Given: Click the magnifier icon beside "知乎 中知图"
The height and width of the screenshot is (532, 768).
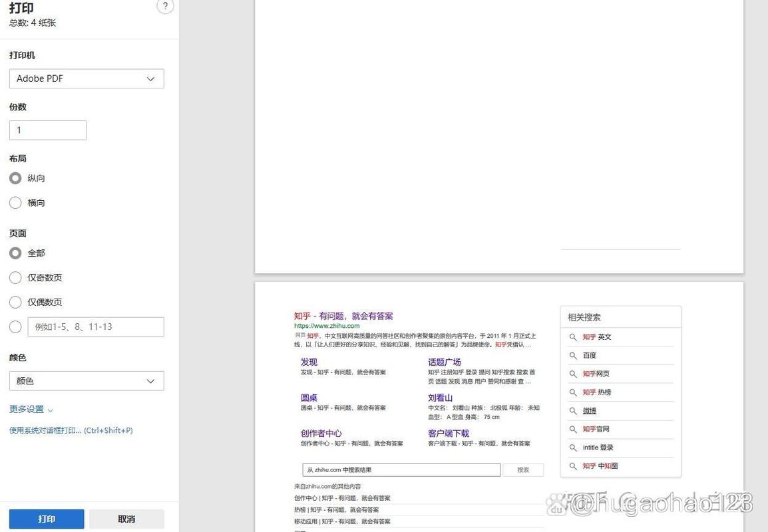Looking at the screenshot, I should pyautogui.click(x=573, y=465).
